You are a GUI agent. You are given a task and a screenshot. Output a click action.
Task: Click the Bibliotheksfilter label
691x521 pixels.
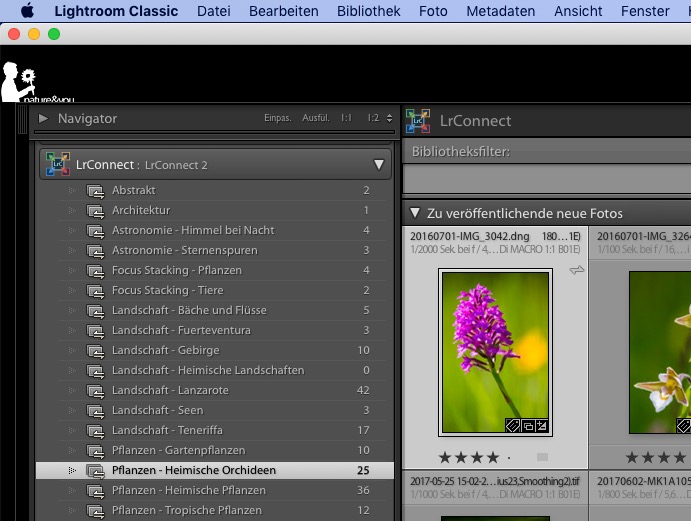[461, 152]
